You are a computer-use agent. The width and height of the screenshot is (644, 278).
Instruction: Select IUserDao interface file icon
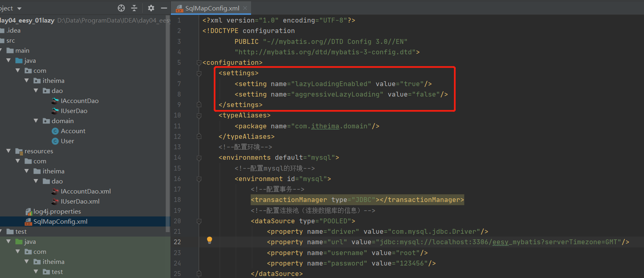pos(56,111)
